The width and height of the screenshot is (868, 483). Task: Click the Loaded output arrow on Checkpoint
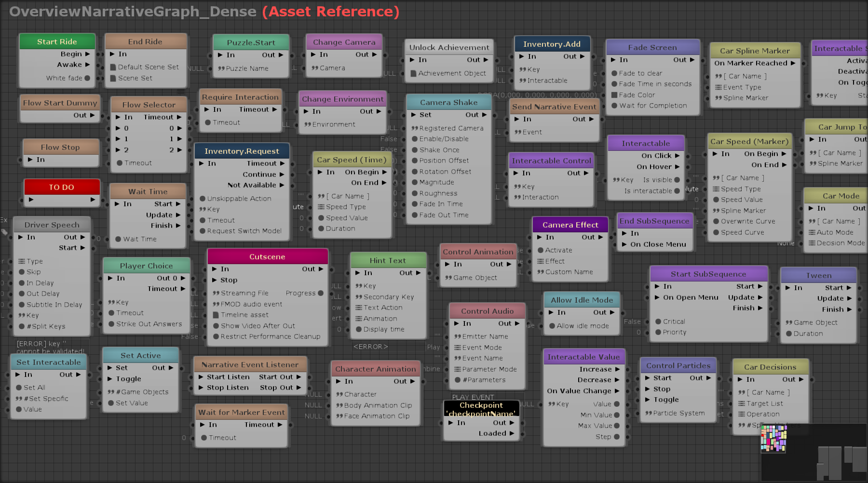(512, 433)
